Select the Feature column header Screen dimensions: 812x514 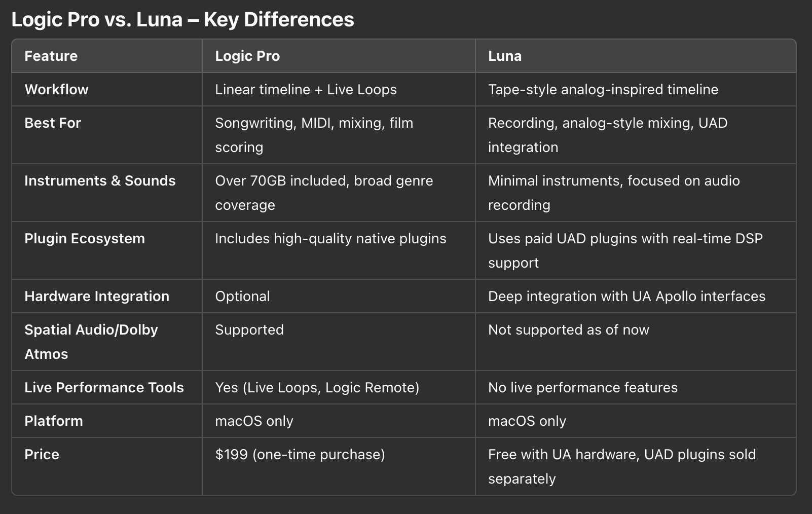pyautogui.click(x=51, y=56)
